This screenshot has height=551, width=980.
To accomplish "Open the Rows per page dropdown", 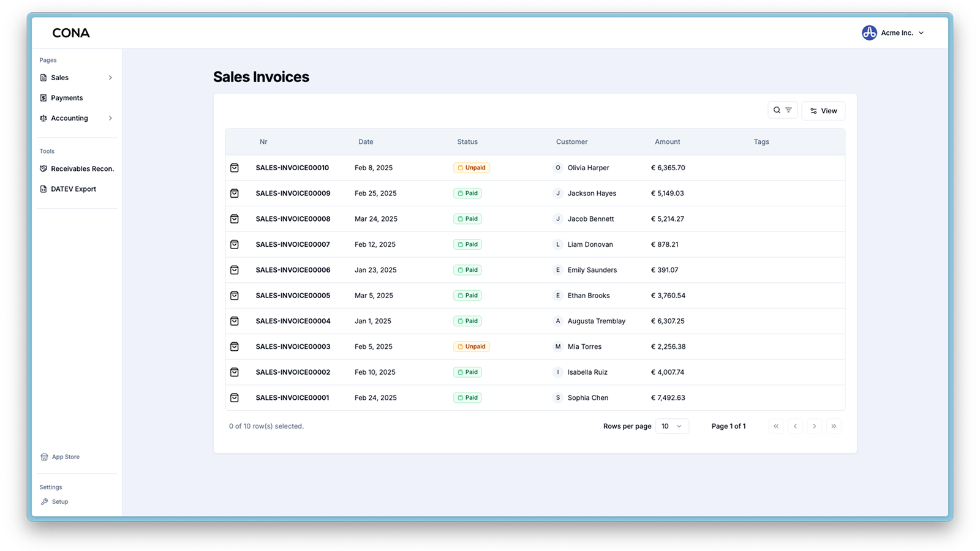I will pos(672,426).
